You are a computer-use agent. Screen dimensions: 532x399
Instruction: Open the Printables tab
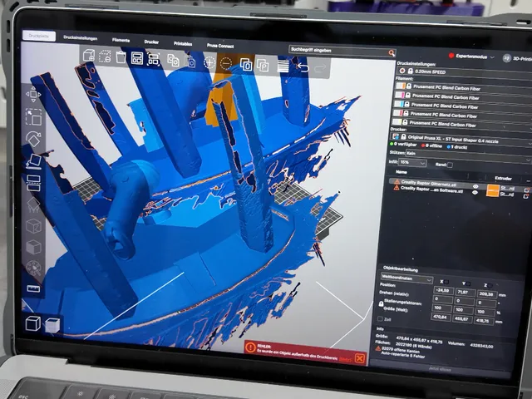pyautogui.click(x=183, y=44)
